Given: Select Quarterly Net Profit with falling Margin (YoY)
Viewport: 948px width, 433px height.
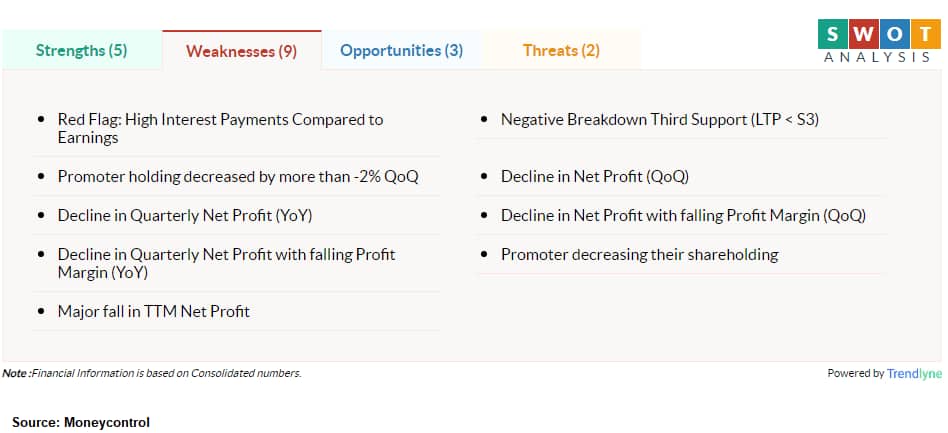Looking at the screenshot, I should point(226,263).
